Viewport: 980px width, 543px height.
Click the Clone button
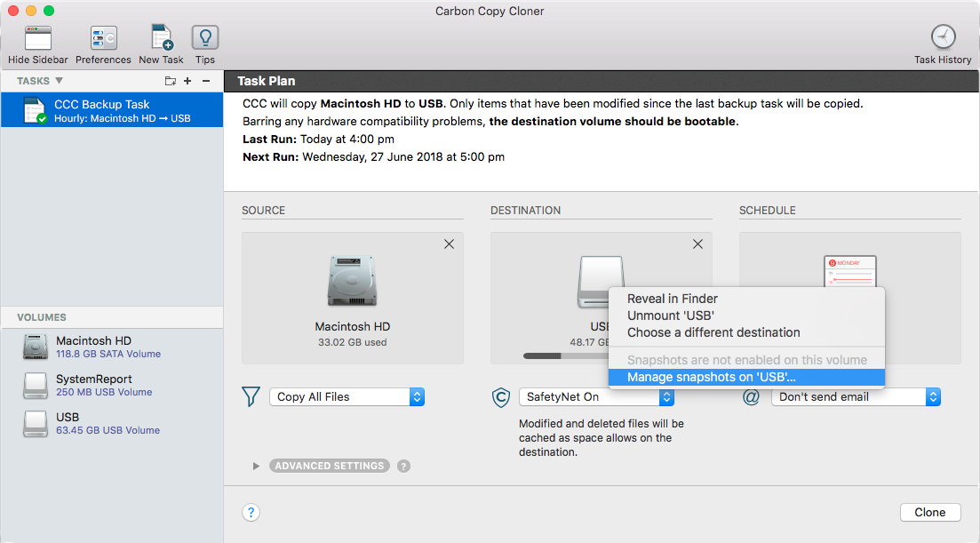coord(929,512)
